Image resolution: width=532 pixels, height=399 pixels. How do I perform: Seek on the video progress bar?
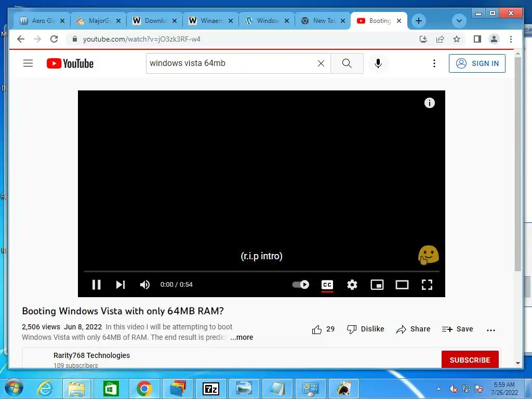point(262,271)
